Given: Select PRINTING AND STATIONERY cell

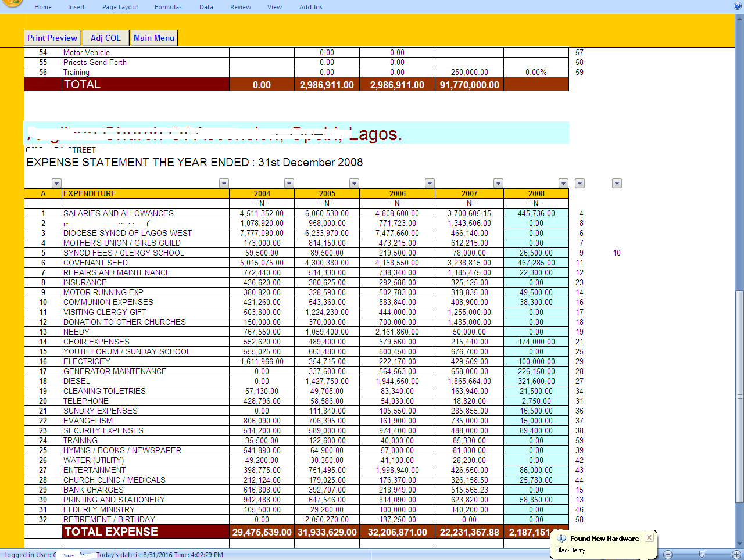Looking at the screenshot, I should (145, 500).
